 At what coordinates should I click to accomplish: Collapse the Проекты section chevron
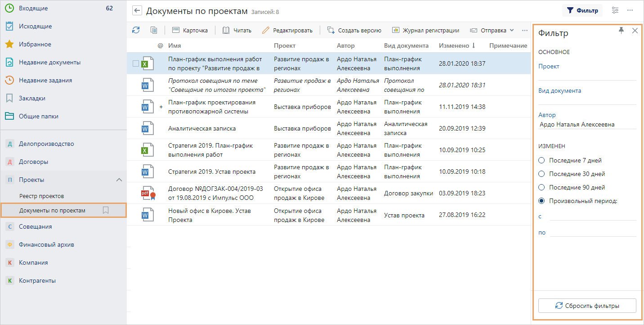(x=119, y=180)
